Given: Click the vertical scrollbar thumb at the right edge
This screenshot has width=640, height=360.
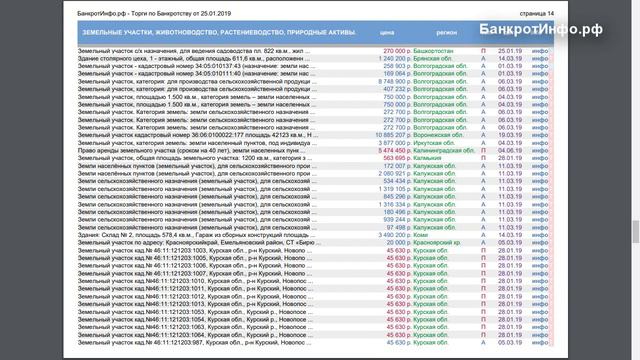Looking at the screenshot, I should 636,231.
